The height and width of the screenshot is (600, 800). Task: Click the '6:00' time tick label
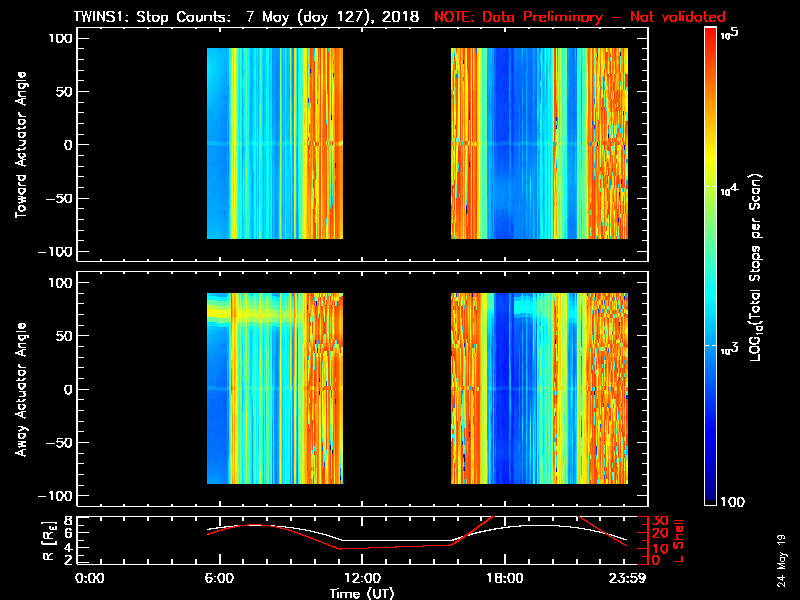click(219, 578)
